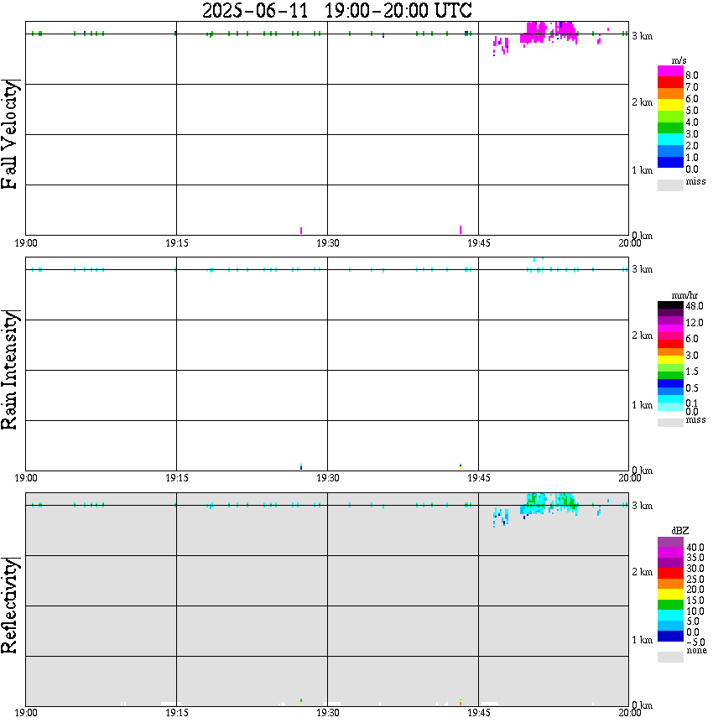
Task: Click the '20.0' value in Reflectivity legend
Action: click(695, 590)
